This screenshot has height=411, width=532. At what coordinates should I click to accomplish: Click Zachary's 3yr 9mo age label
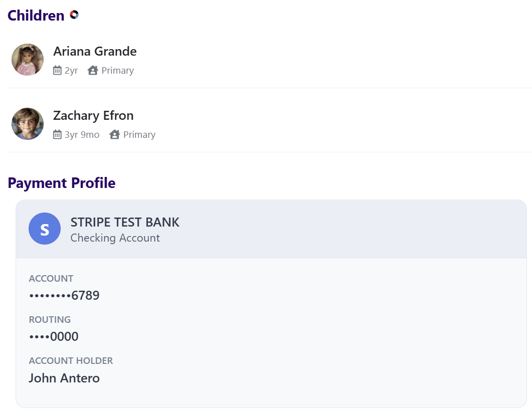(82, 135)
